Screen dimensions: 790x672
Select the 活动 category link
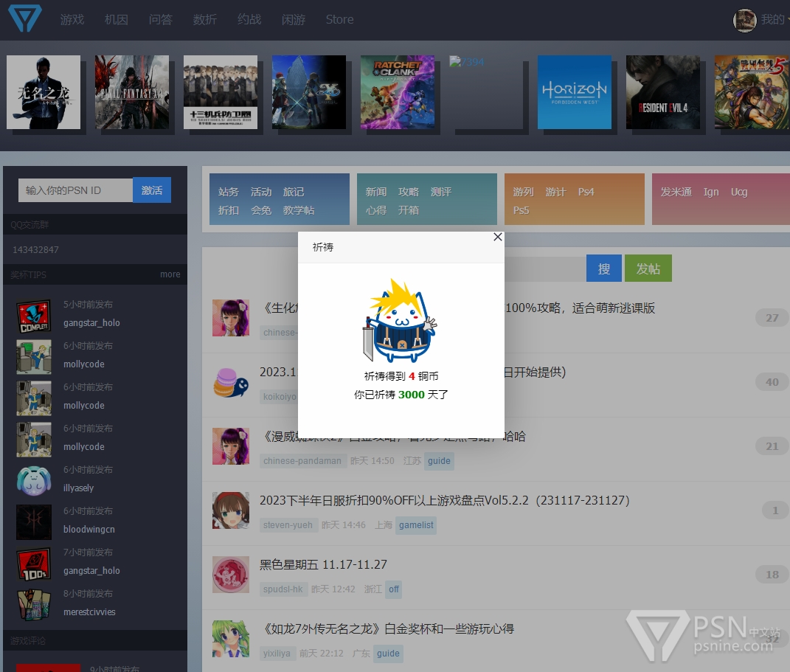pyautogui.click(x=261, y=192)
